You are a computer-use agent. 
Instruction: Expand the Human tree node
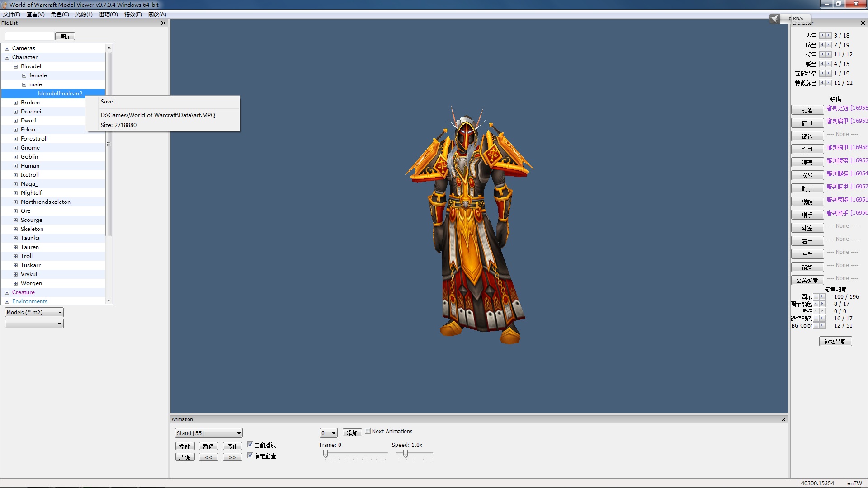(15, 166)
